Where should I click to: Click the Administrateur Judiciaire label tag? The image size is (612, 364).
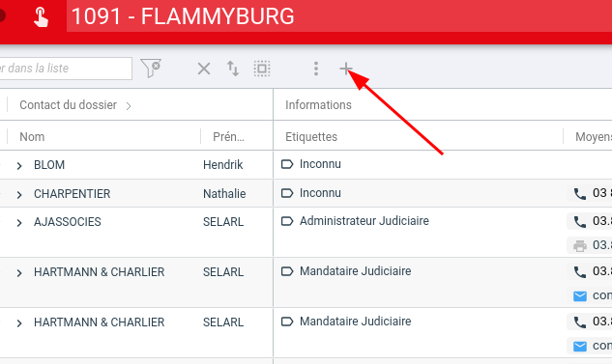pyautogui.click(x=364, y=221)
